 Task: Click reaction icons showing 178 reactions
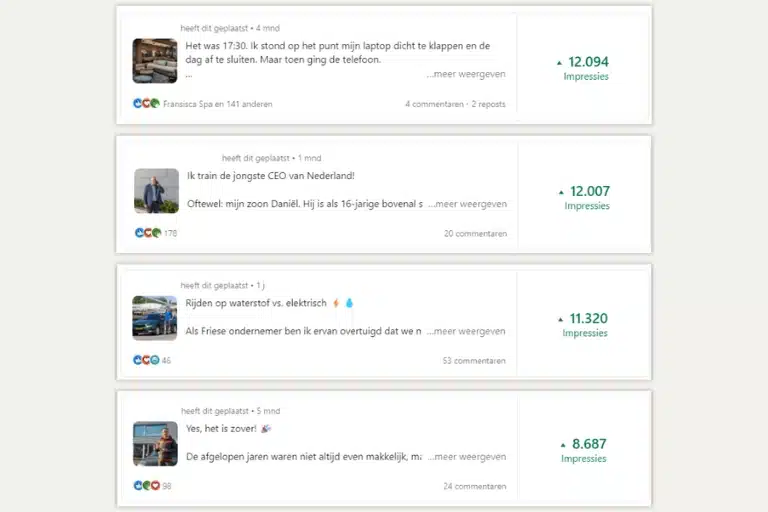tap(148, 233)
